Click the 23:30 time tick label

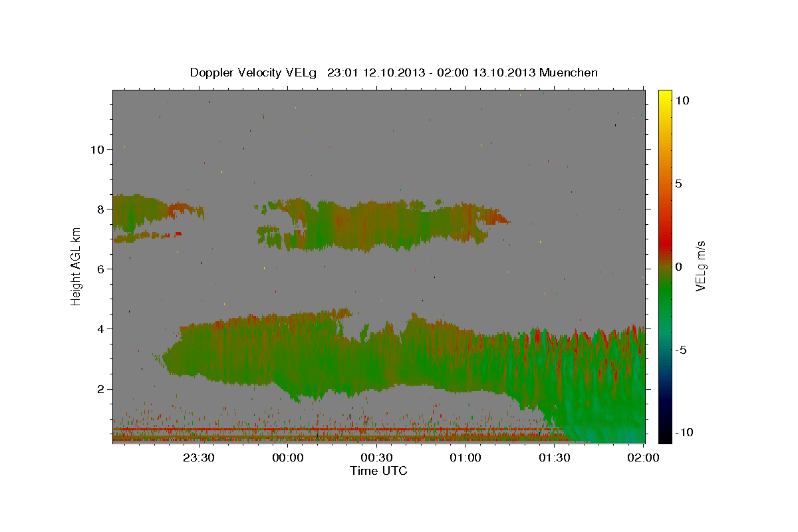(199, 458)
